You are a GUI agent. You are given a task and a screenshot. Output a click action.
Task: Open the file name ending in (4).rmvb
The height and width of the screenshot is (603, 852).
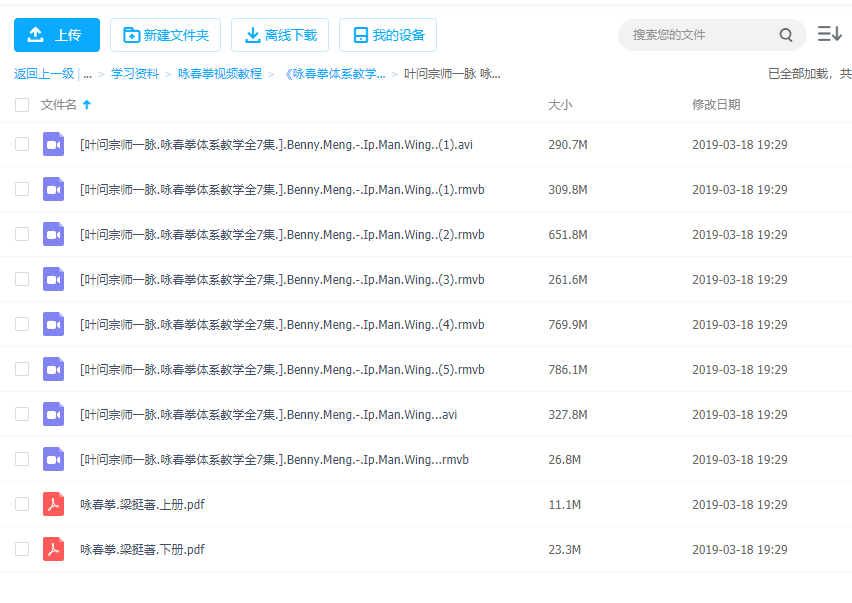(283, 325)
